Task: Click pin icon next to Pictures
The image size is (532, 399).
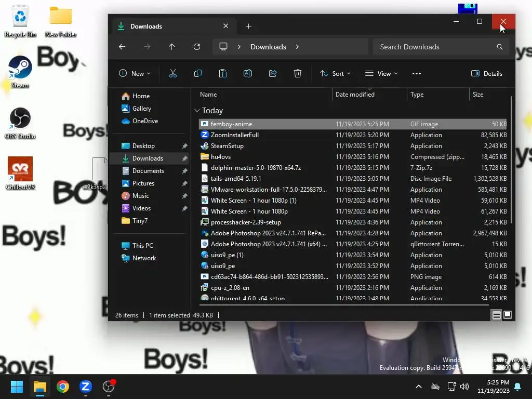Action: (x=184, y=183)
